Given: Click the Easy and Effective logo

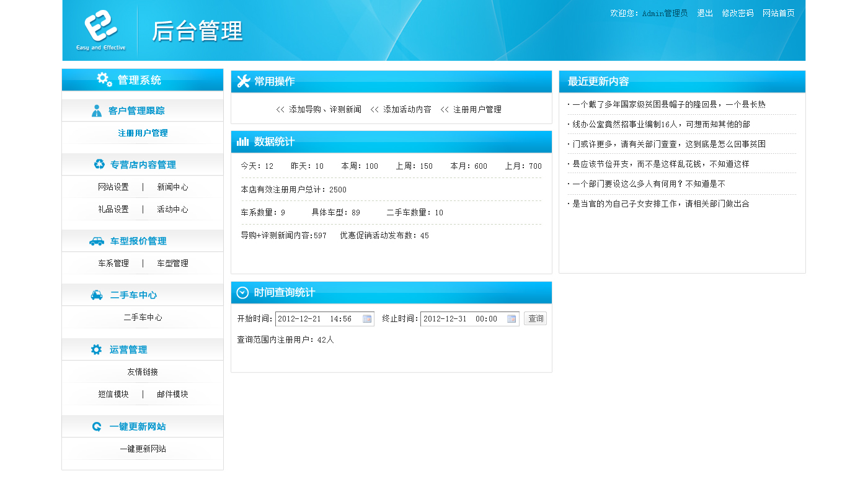Looking at the screenshot, I should click(100, 30).
